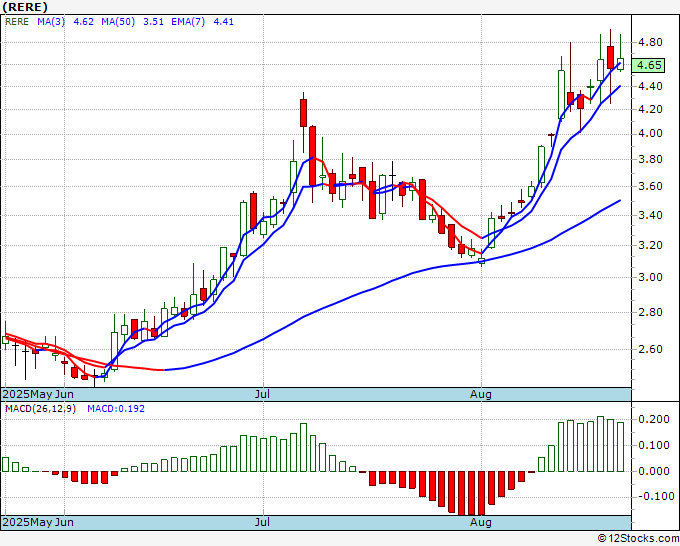Viewport: 680px width, 546px height.
Task: Click the 0.000 MACD axis label
Action: click(654, 471)
